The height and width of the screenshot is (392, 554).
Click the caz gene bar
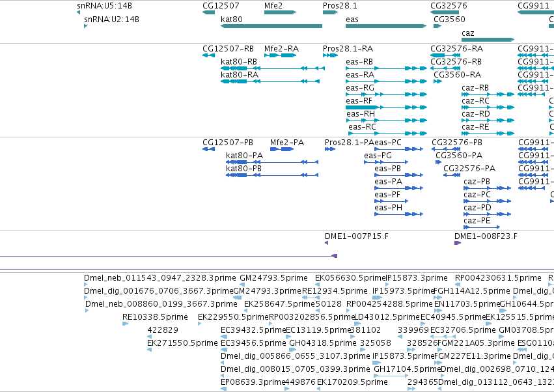pos(488,40)
